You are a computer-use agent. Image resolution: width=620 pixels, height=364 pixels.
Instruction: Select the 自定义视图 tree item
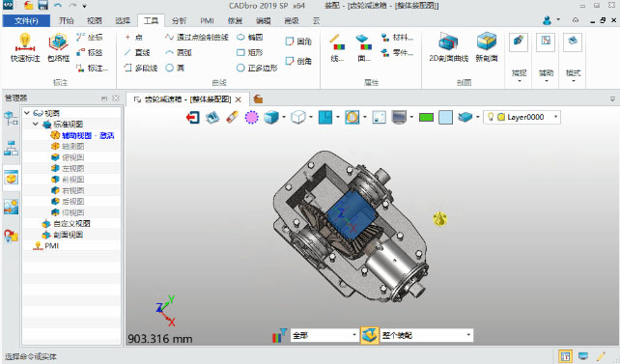(67, 224)
